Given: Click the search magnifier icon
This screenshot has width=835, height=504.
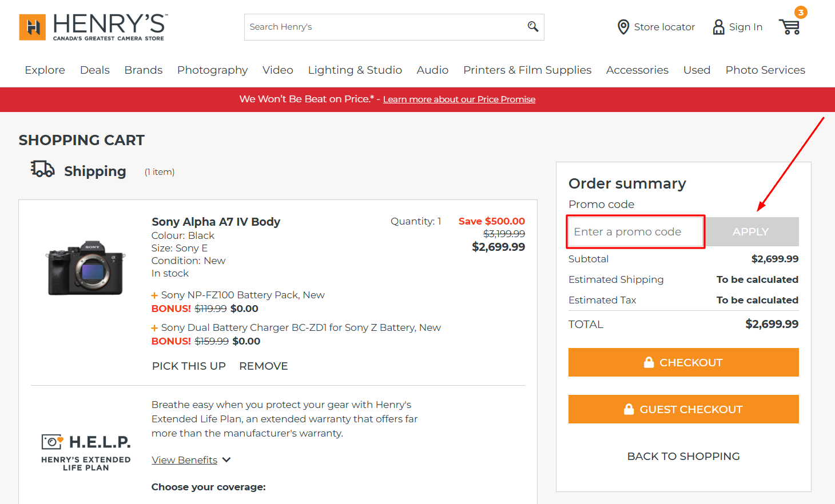Looking at the screenshot, I should [533, 27].
